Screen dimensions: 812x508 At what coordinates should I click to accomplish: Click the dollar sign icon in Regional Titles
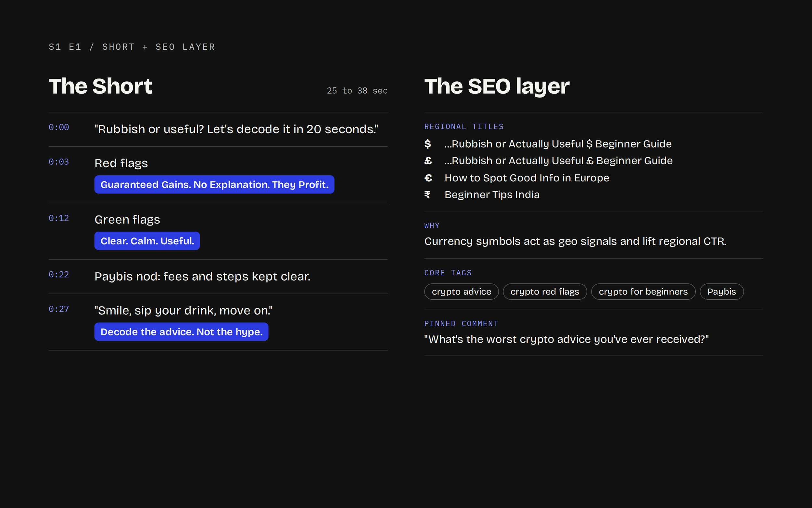tap(428, 144)
